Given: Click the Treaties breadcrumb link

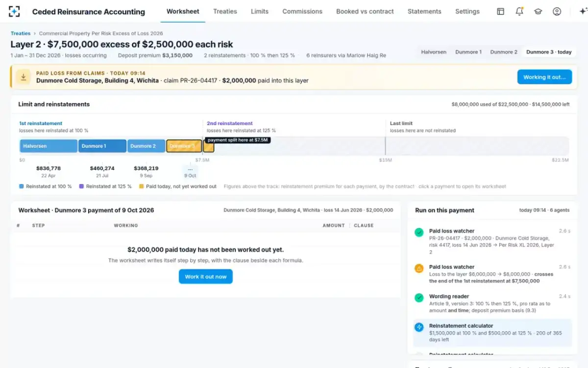Looking at the screenshot, I should tap(21, 33).
